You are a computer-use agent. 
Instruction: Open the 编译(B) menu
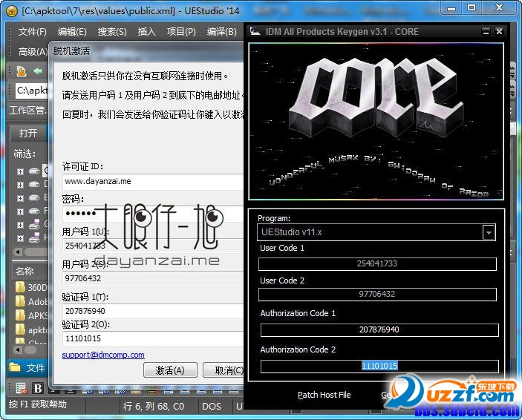point(222,32)
